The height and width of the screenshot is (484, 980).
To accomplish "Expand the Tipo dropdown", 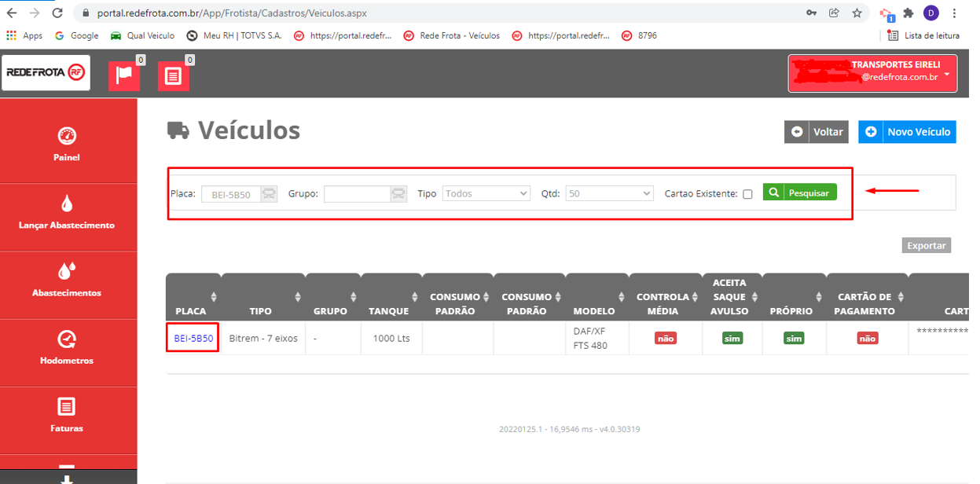I will 486,193.
